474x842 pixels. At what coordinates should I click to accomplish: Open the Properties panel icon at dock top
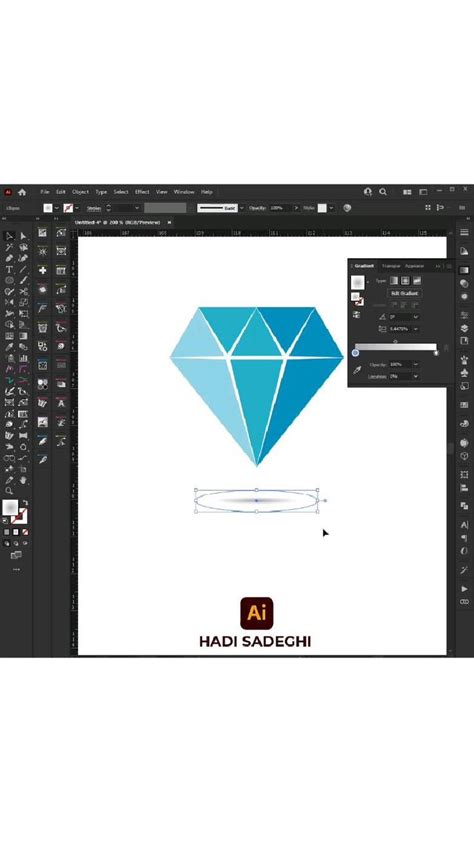[464, 233]
